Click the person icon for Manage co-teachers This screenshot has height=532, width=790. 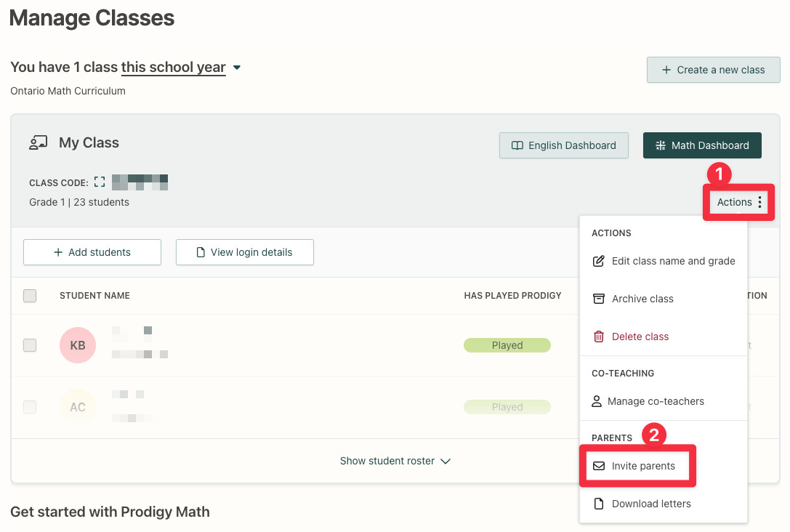pyautogui.click(x=597, y=401)
